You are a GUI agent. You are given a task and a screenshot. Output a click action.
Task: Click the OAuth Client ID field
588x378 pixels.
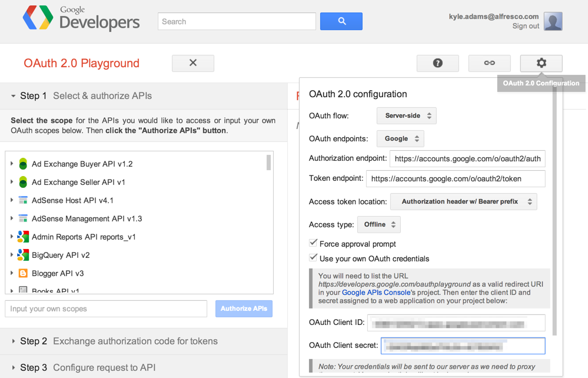pos(456,323)
